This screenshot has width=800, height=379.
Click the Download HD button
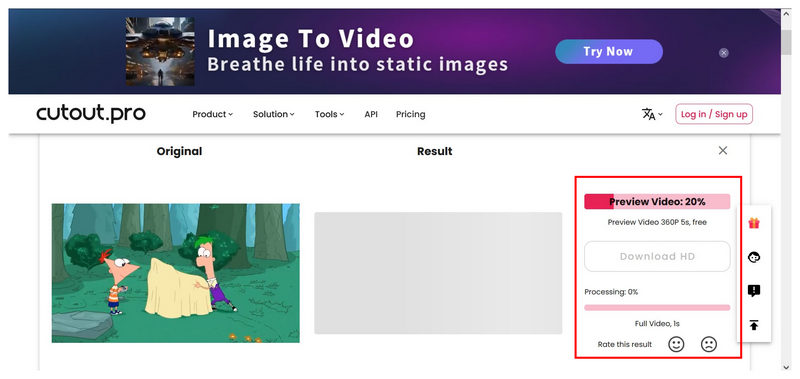[x=657, y=257]
